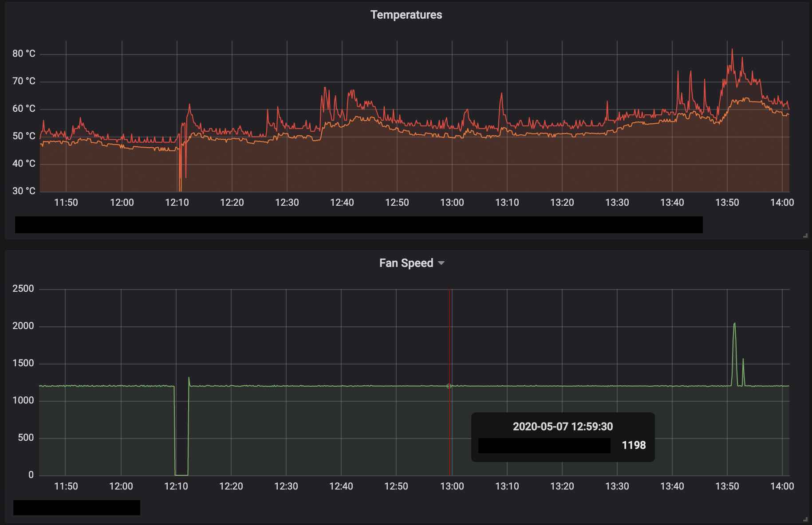Click the 12:40 label under Fan Speed chart
This screenshot has height=525, width=812.
341,486
